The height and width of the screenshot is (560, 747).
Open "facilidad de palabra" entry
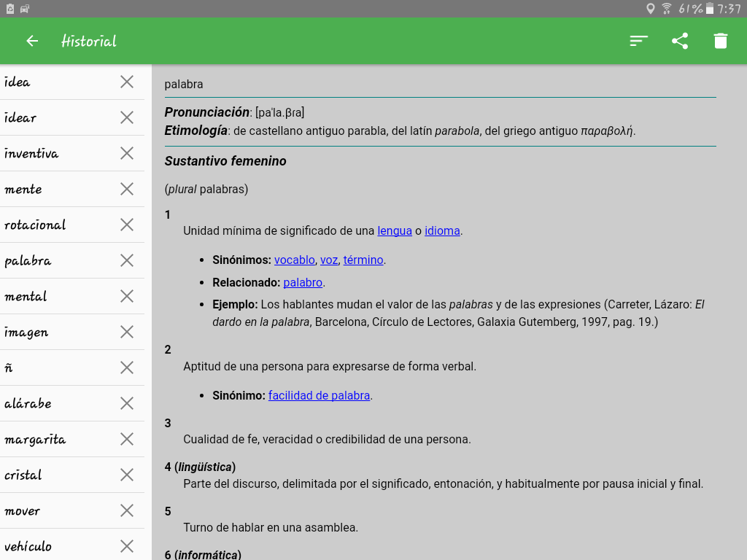coord(319,395)
